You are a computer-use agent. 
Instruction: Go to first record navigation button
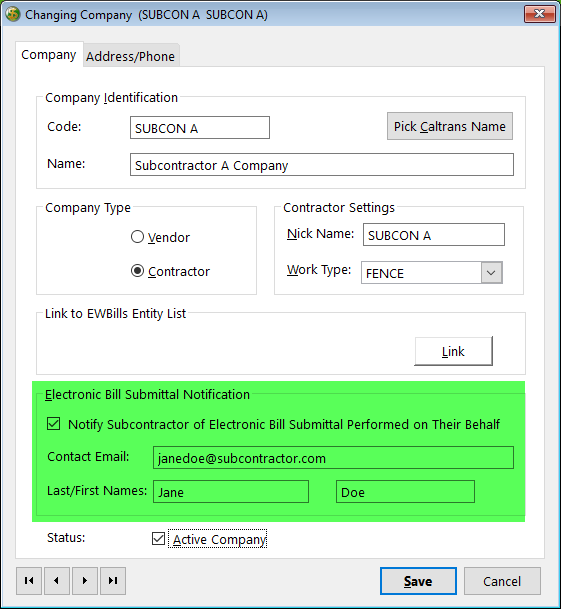(x=29, y=581)
